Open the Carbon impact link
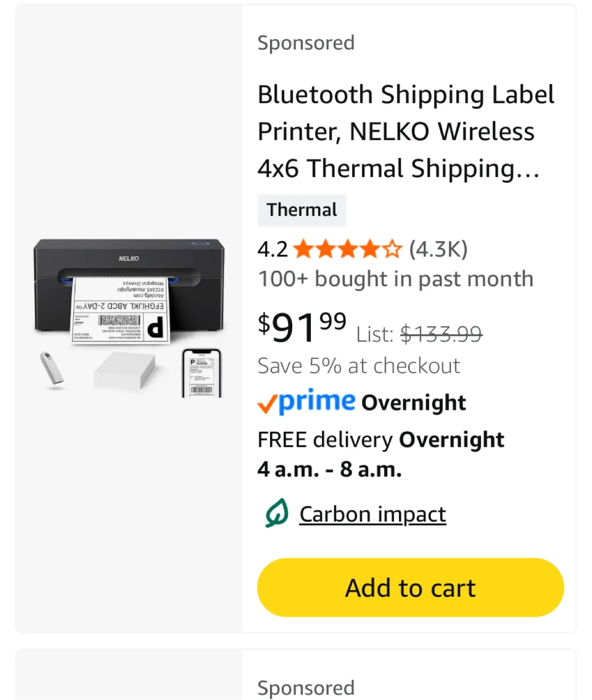This screenshot has width=592, height=700. click(373, 514)
